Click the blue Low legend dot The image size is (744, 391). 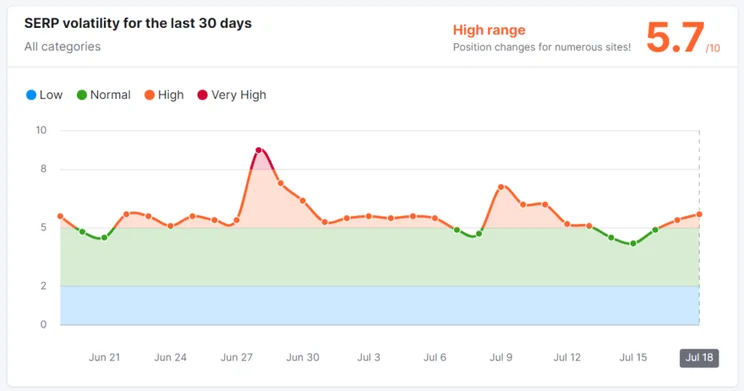31,95
